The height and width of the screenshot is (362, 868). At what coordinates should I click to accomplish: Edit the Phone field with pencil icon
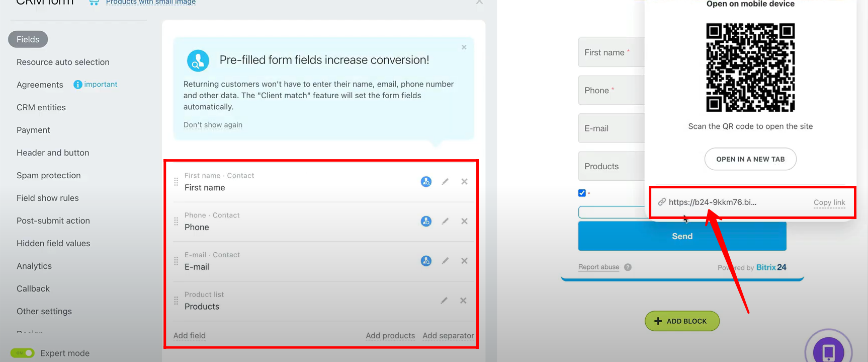445,221
